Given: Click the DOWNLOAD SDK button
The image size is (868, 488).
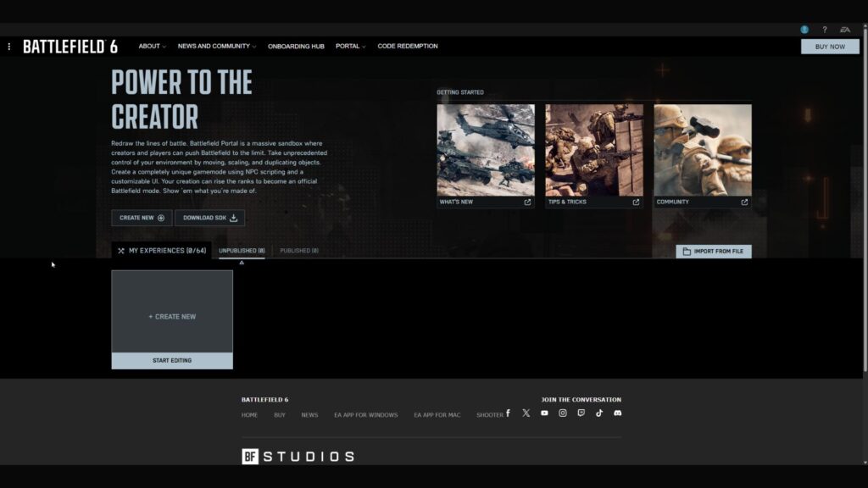Looking at the screenshot, I should click(209, 218).
